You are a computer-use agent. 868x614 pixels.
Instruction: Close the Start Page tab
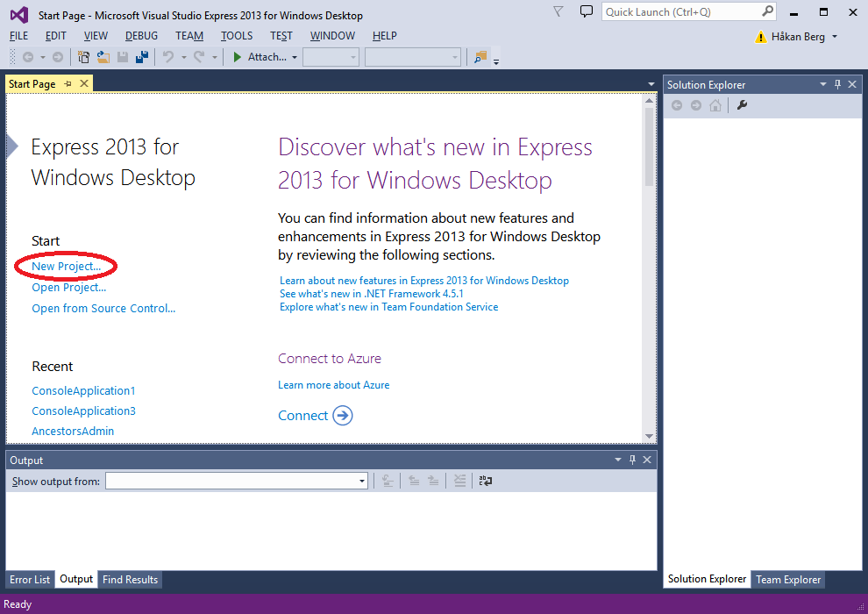pos(84,83)
